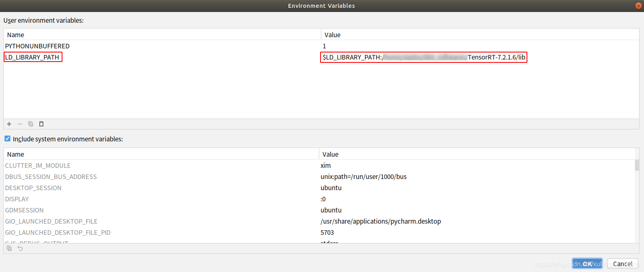Paste environment variables from clipboard

click(41, 124)
